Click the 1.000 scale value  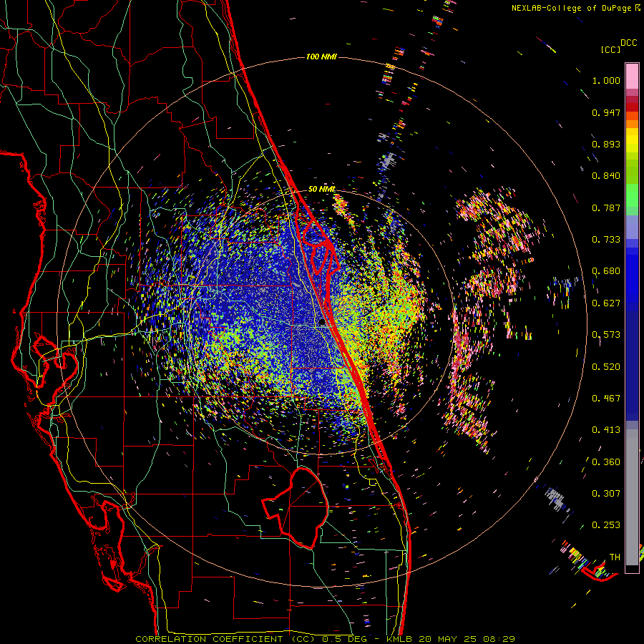606,80
